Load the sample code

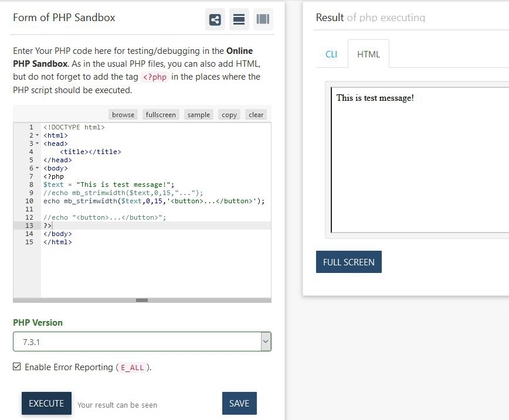pos(199,114)
